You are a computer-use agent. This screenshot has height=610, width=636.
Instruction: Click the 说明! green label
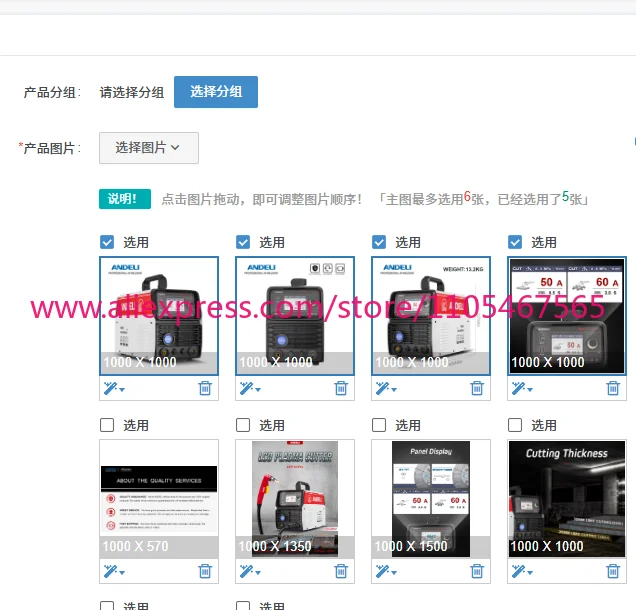click(x=125, y=199)
